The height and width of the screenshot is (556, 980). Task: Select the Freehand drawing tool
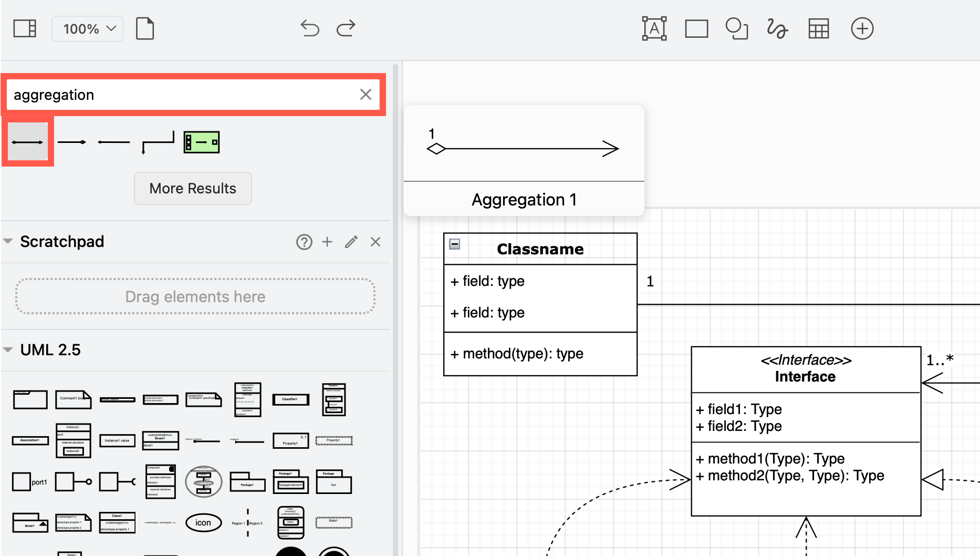pyautogui.click(x=777, y=28)
